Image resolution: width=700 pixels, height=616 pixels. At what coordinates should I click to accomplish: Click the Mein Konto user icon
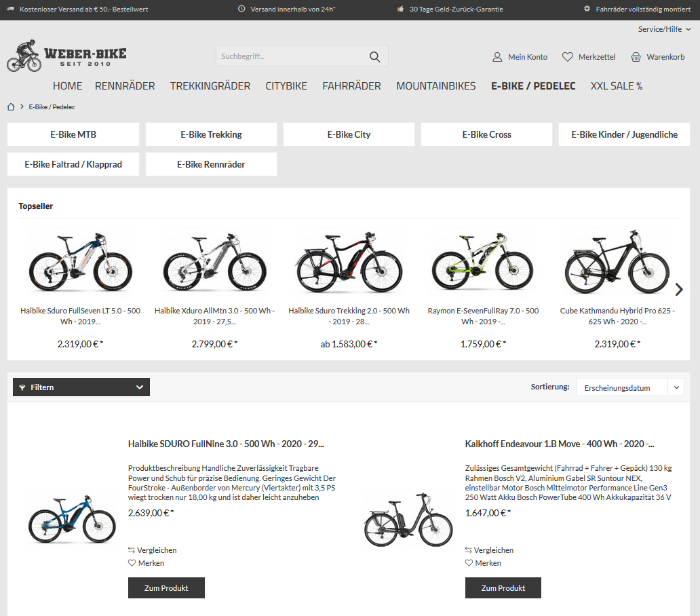497,57
